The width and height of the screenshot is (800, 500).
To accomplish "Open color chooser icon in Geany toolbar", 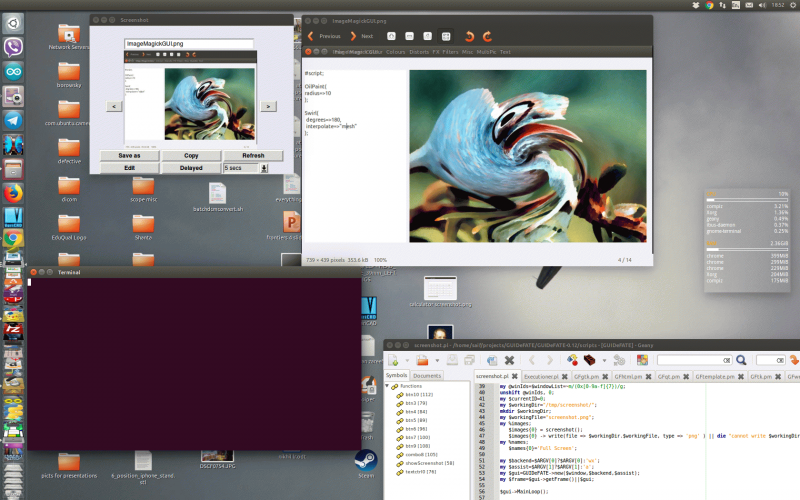I will point(642,360).
